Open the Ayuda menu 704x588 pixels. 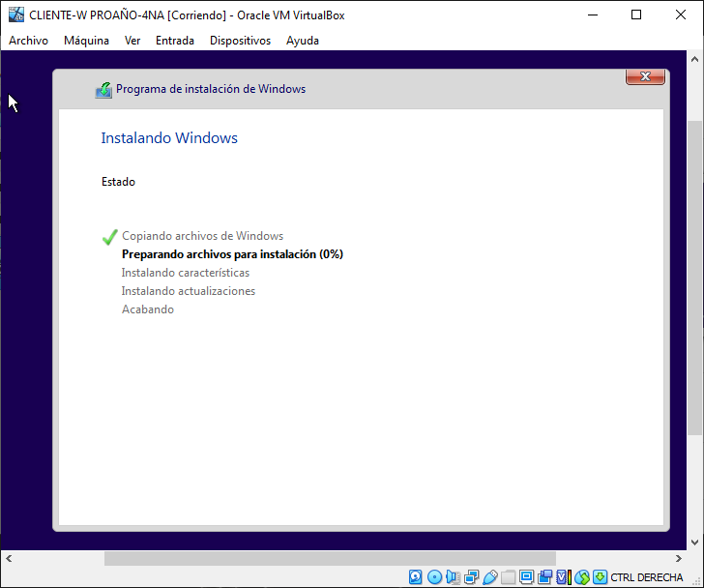[303, 41]
